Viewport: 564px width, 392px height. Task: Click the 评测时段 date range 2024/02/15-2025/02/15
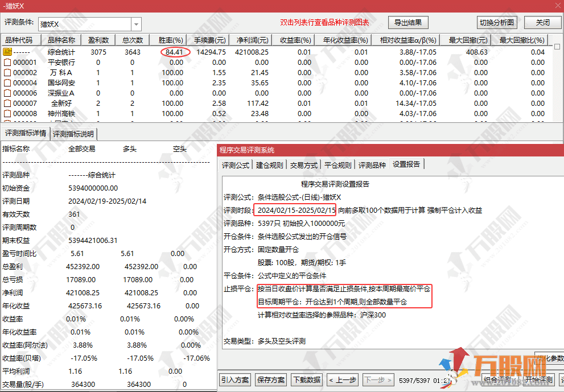[x=297, y=210]
